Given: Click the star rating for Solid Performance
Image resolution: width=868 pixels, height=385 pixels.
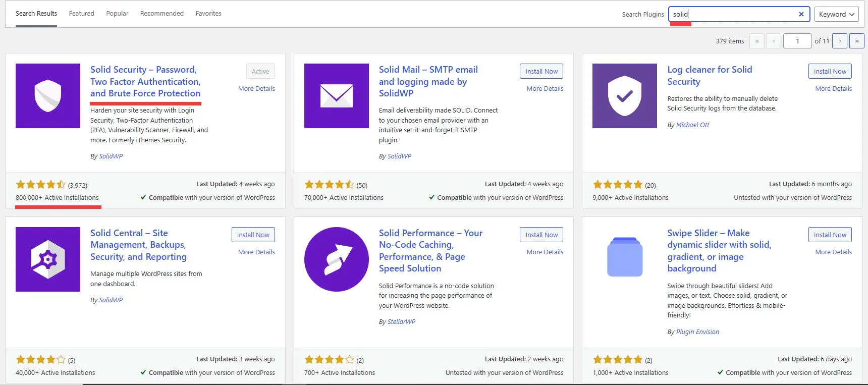Looking at the screenshot, I should [330, 360].
